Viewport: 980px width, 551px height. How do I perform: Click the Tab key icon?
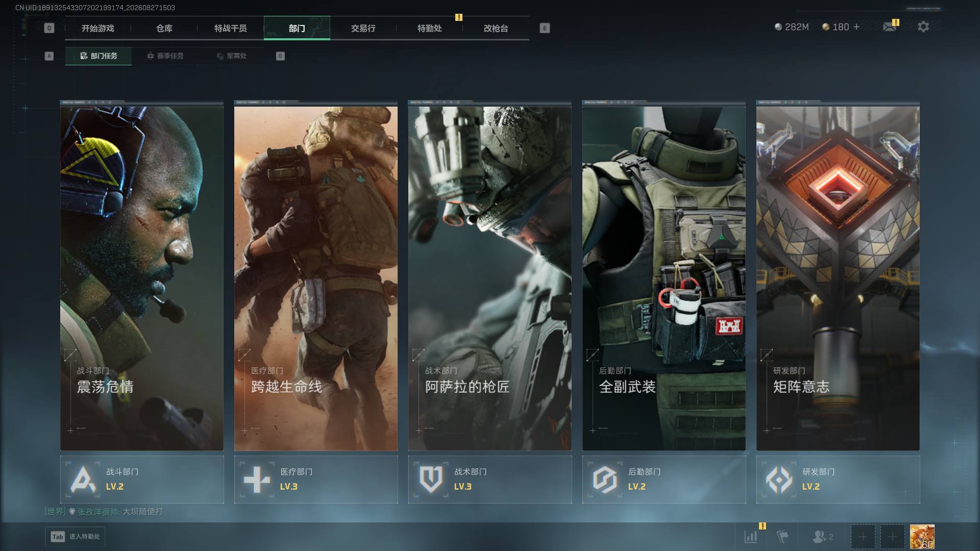pyautogui.click(x=58, y=537)
